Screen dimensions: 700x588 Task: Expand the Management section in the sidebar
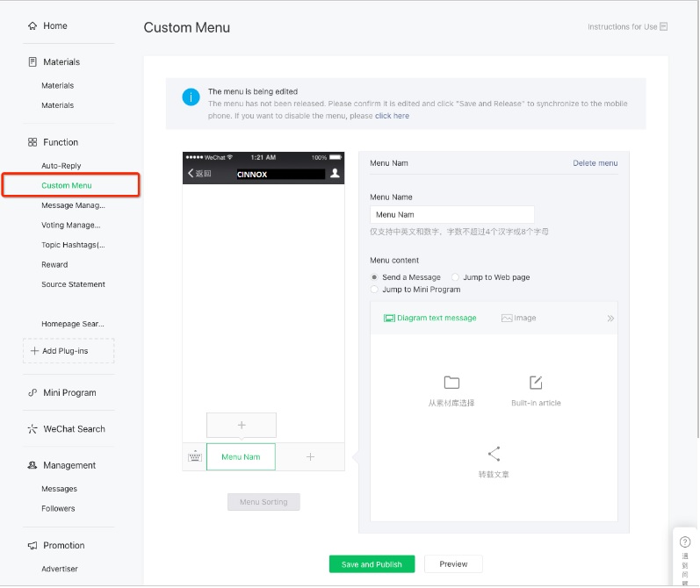[x=69, y=465]
